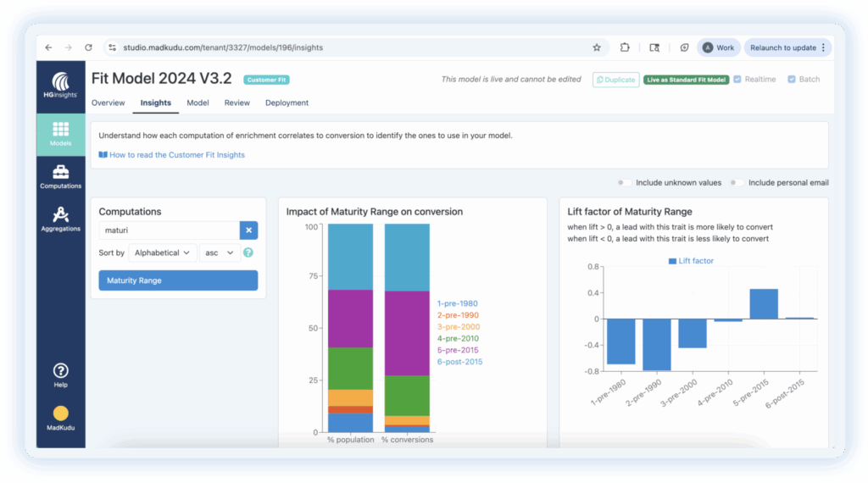
Task: Open the Models section in sidebar
Action: pyautogui.click(x=61, y=133)
